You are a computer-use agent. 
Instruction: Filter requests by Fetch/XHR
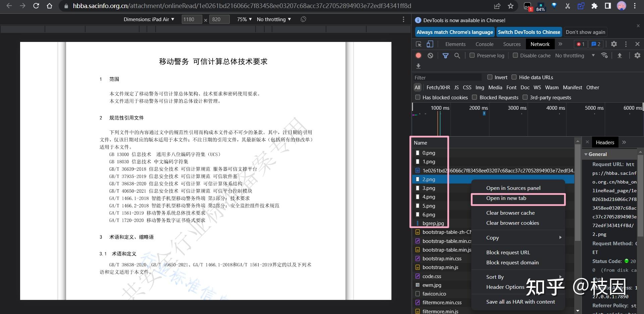[438, 87]
